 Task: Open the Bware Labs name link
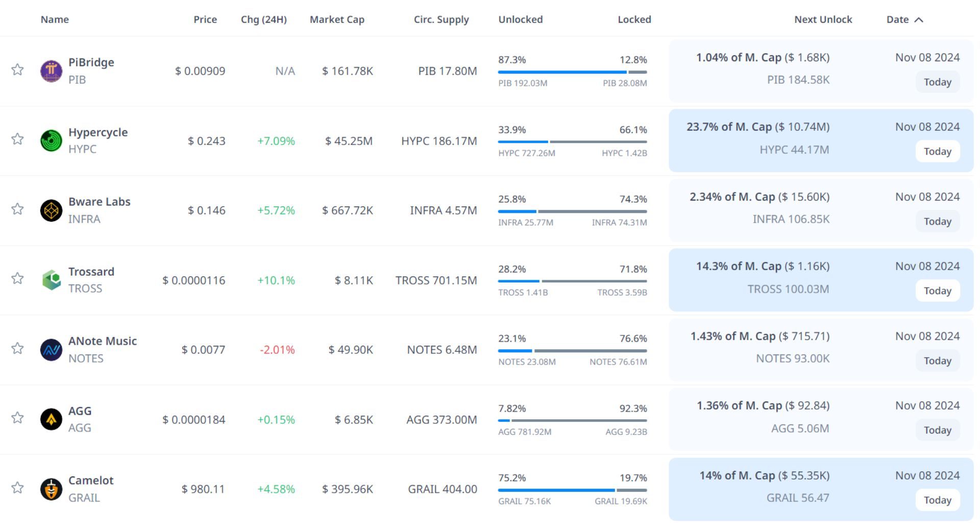click(99, 202)
